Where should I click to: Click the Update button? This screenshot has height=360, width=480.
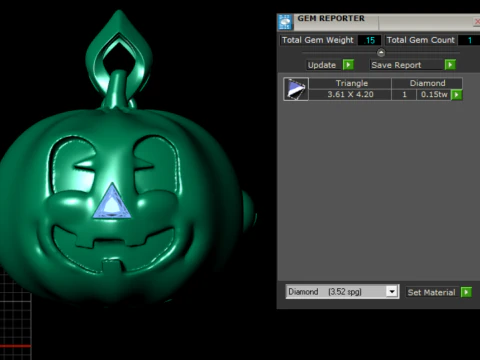point(324,65)
